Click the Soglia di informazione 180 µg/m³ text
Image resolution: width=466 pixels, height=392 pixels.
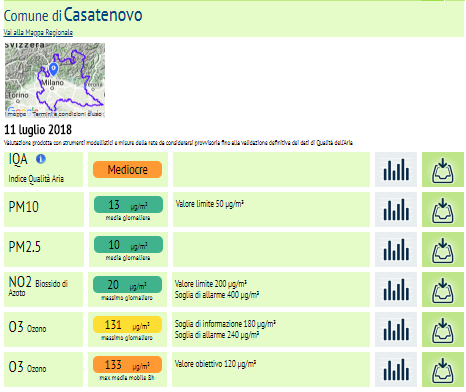pos(225,324)
